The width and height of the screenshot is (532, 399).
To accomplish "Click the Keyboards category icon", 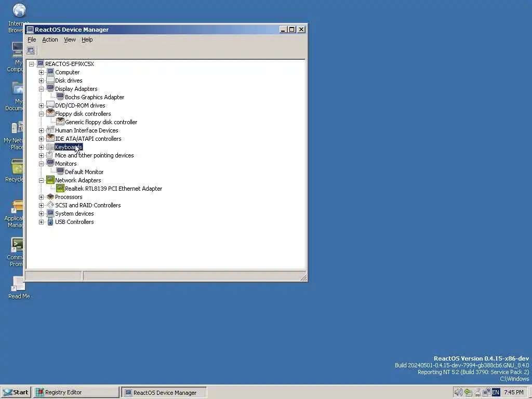I will point(50,147).
